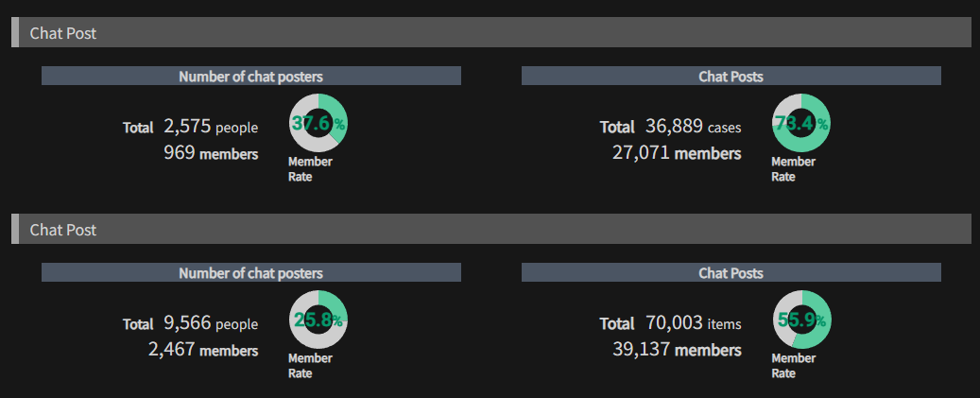This screenshot has width=980, height=398.
Task: Click the 37.6% member rate donut chart
Action: click(x=318, y=123)
